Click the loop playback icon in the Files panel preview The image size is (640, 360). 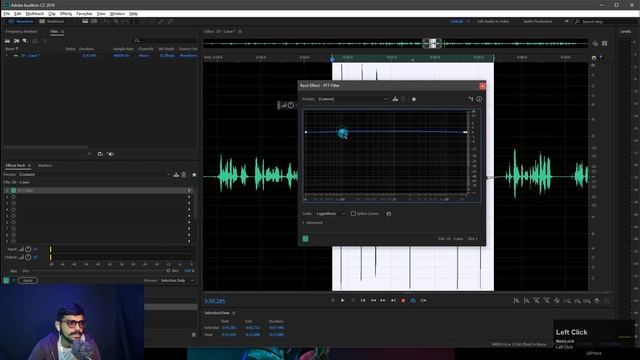(x=100, y=154)
